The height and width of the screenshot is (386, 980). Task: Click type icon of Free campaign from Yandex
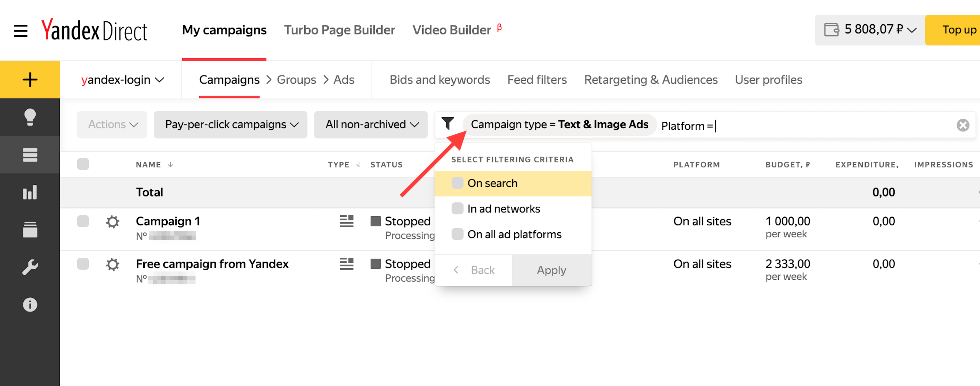tap(347, 264)
